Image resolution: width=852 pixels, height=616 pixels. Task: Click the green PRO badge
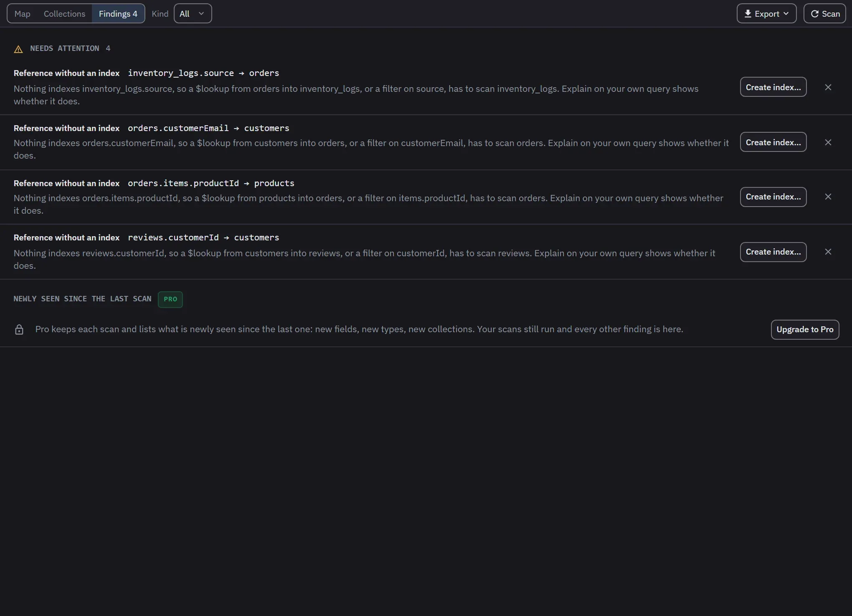click(x=170, y=299)
